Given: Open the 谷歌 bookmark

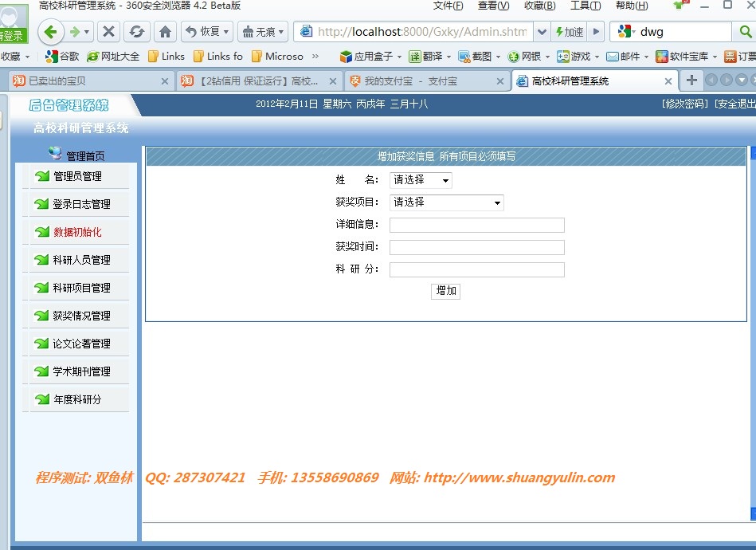Looking at the screenshot, I should 62,57.
